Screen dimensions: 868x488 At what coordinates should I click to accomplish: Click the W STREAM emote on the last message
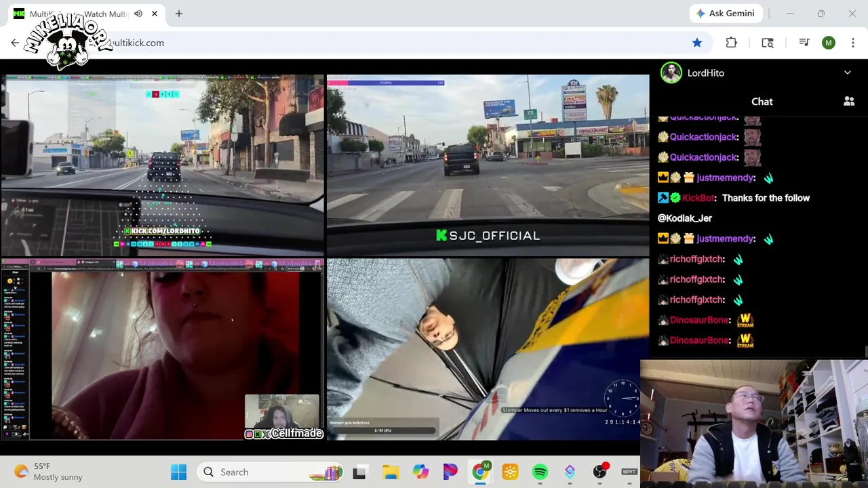pyautogui.click(x=745, y=340)
